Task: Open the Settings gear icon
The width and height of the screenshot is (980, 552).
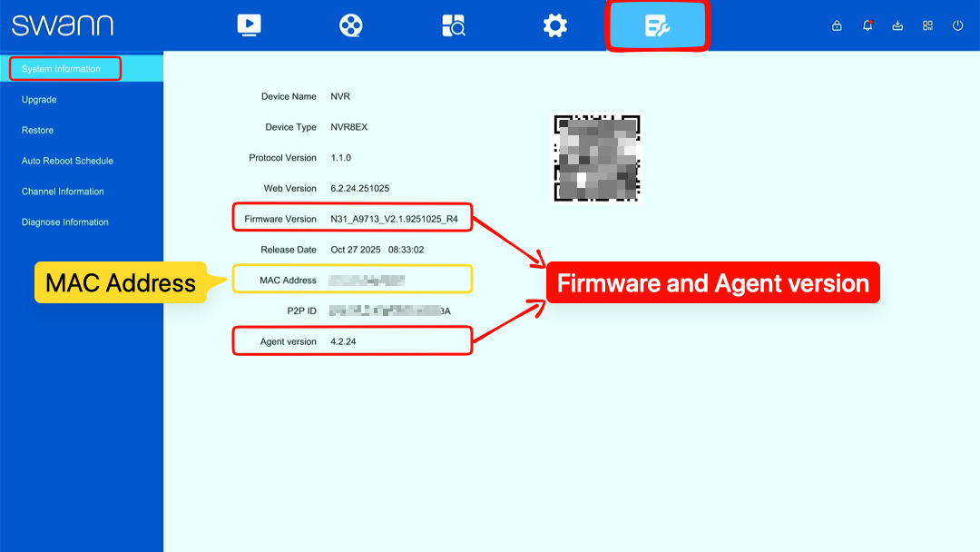Action: click(x=555, y=25)
